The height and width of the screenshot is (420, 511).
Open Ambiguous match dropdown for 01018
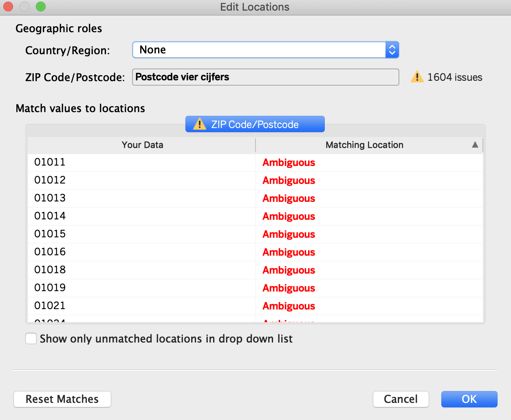coord(289,270)
